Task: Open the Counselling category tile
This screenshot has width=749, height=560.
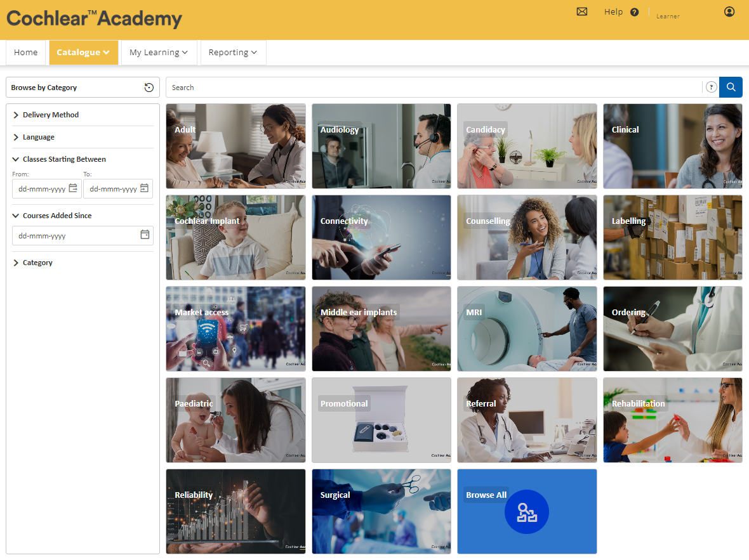Action: click(x=527, y=237)
